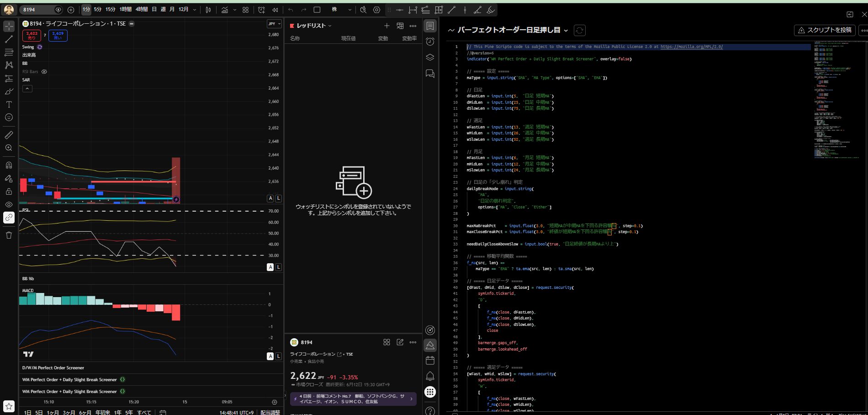The width and height of the screenshot is (868, 415).
Task: Select the crosshair cursor tool
Action: 9,27
